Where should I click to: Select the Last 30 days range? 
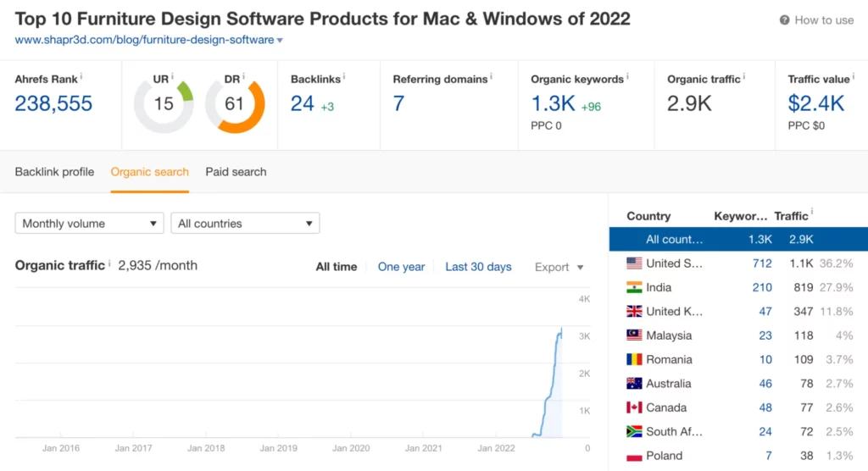[478, 267]
